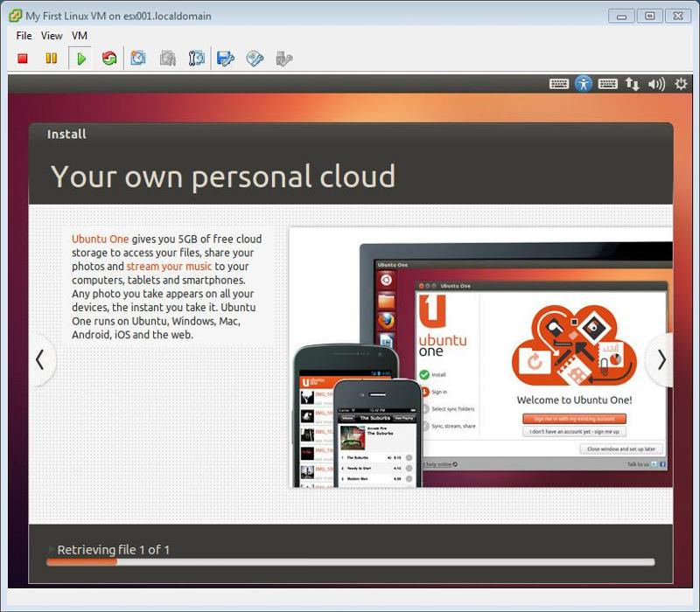Expand the Retrieving file details triangle
The width and height of the screenshot is (700, 612).
(x=51, y=549)
